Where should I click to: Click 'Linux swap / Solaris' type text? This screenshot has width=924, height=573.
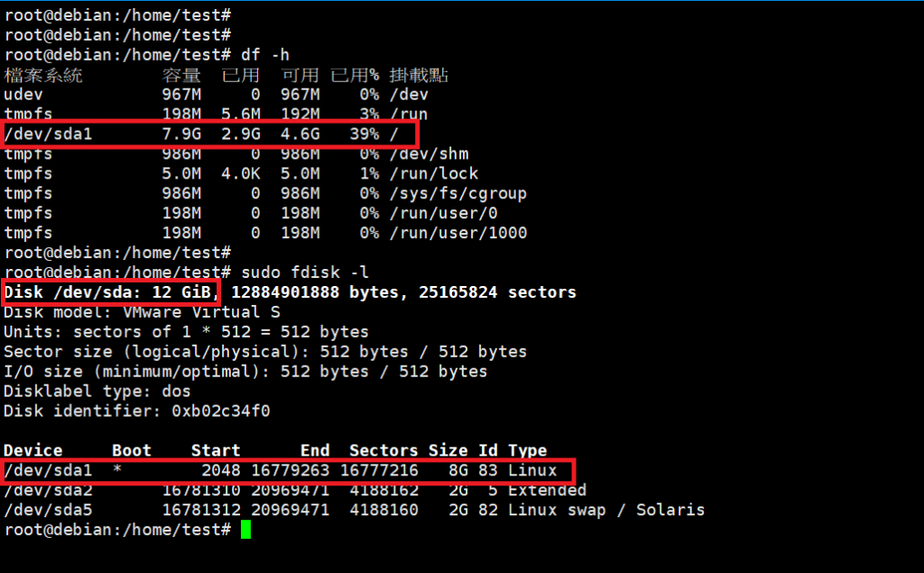606,510
